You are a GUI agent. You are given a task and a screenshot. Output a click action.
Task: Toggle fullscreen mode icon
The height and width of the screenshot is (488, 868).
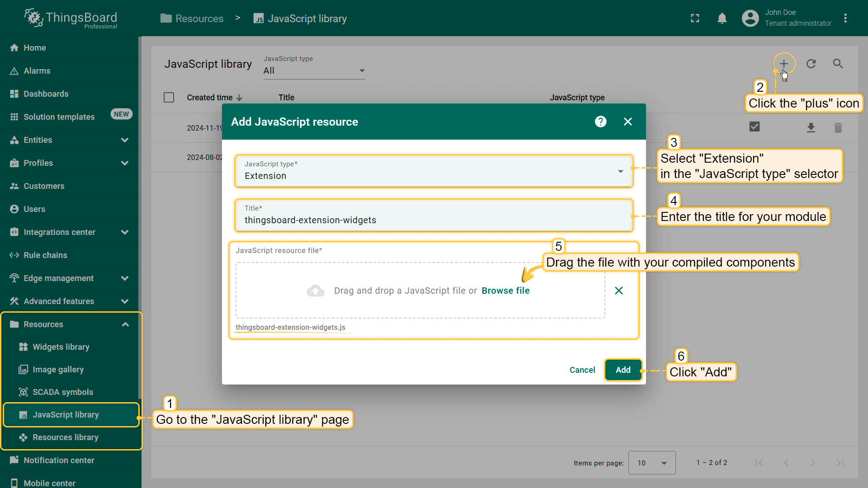click(x=695, y=19)
